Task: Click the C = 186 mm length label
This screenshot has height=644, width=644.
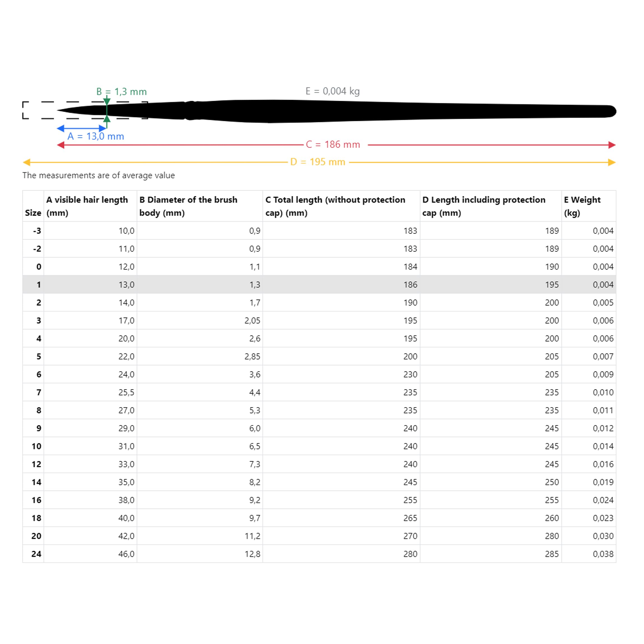Action: click(x=333, y=145)
